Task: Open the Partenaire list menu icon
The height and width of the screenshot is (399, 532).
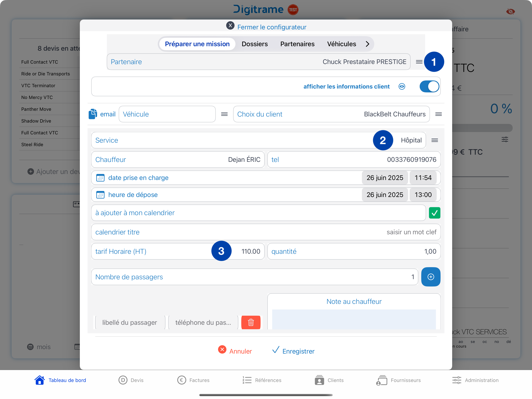Action: [x=419, y=62]
